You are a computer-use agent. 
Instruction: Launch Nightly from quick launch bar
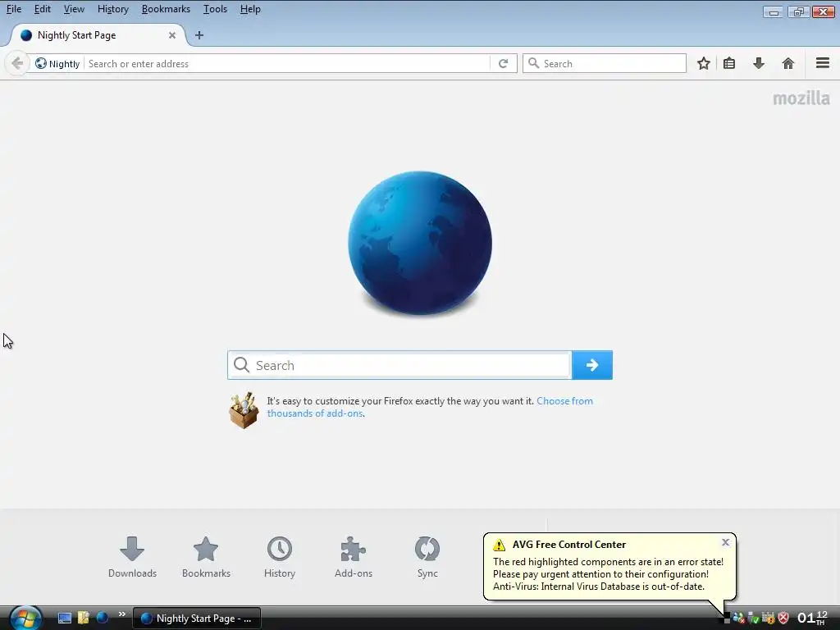(x=103, y=619)
